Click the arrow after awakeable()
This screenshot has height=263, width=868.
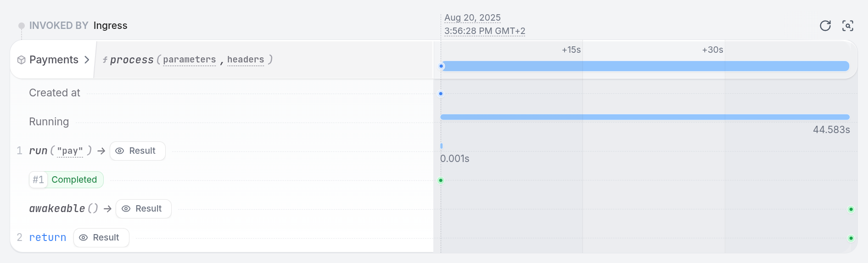(x=108, y=209)
